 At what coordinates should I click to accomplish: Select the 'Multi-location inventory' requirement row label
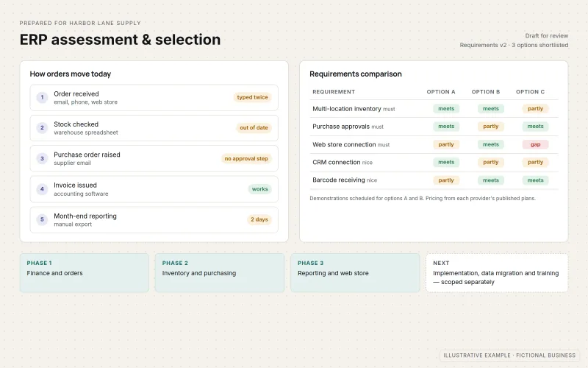point(347,109)
